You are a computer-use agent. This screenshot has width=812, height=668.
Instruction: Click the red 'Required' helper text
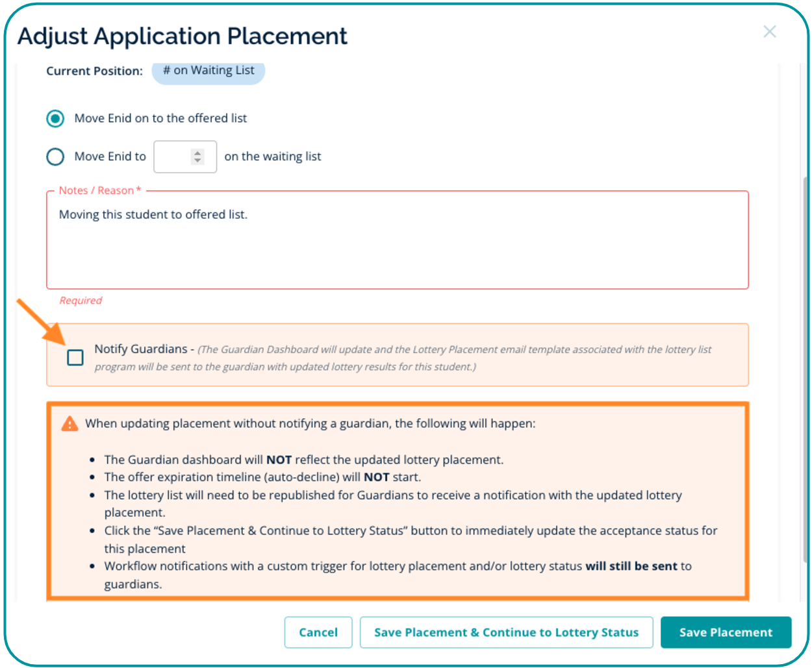pos(81,301)
